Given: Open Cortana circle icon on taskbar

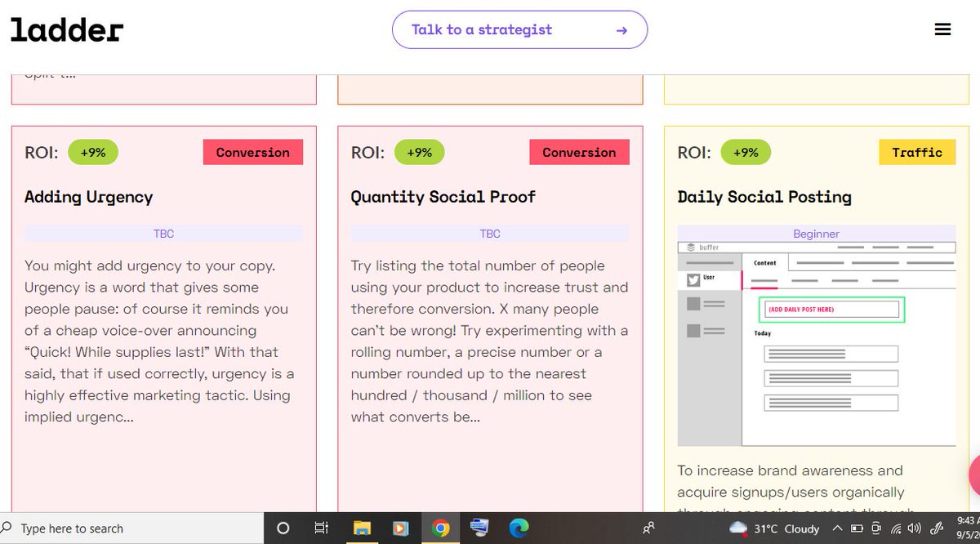Looking at the screenshot, I should (283, 528).
